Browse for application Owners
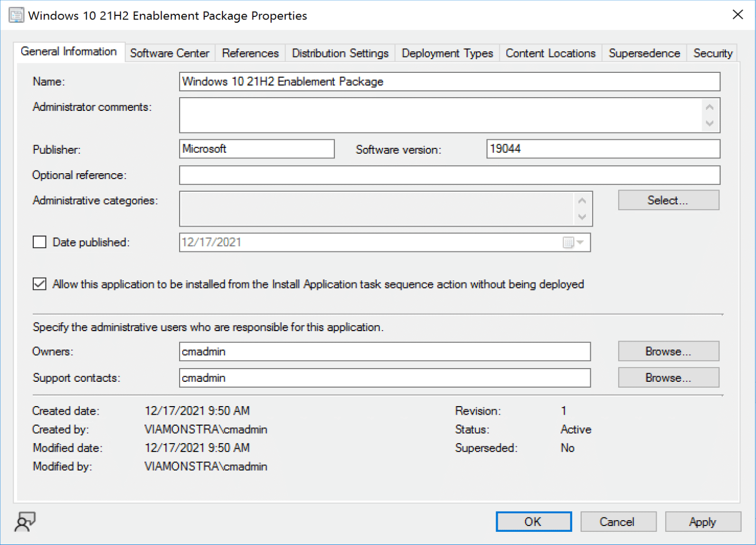 click(668, 351)
